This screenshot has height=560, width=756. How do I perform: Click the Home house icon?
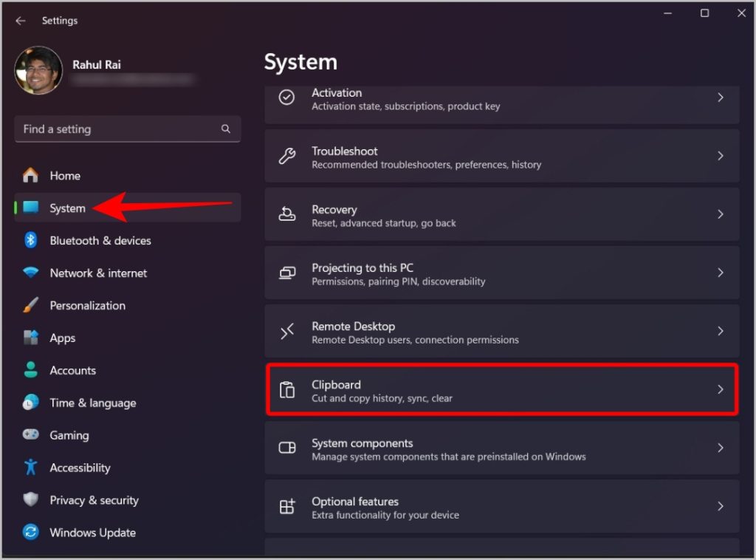30,175
